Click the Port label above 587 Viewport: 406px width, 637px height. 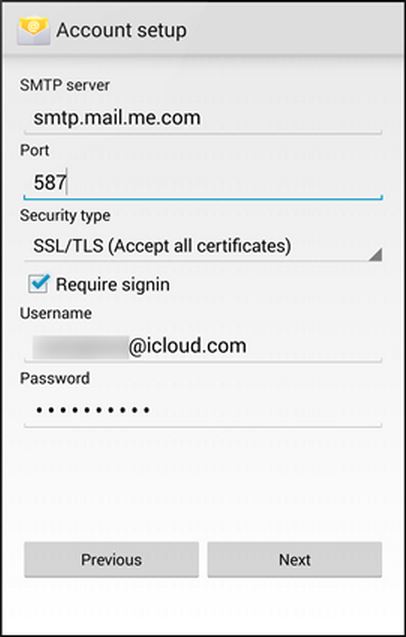35,150
